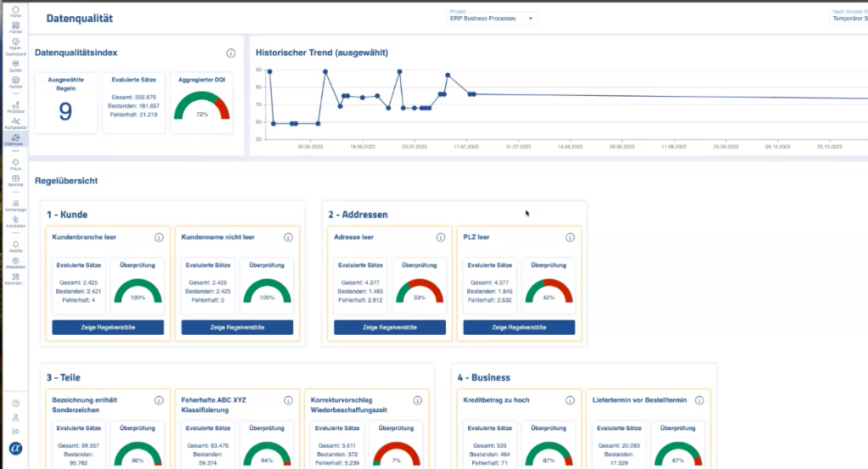The width and height of the screenshot is (868, 469).
Task: Switch to the Berichte sidebar section
Action: 15,180
